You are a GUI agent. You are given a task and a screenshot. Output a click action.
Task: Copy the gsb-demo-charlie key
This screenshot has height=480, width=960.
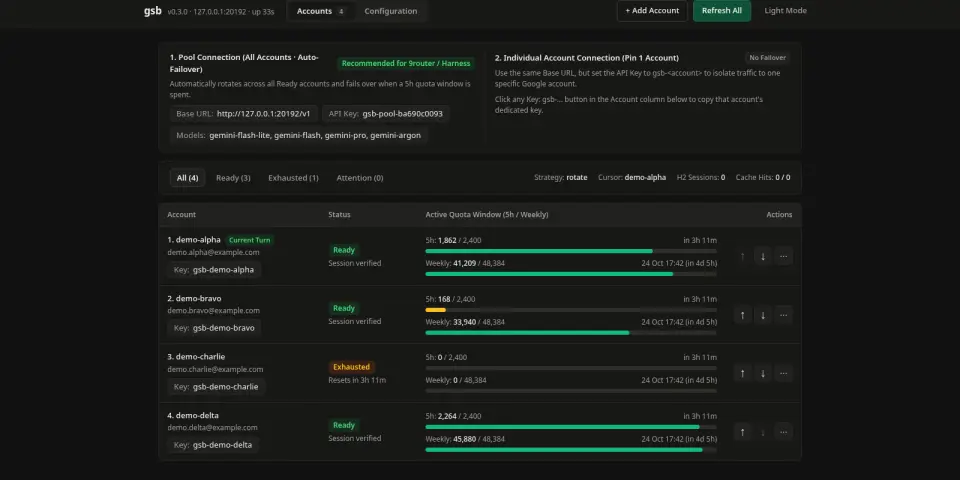tap(216, 387)
